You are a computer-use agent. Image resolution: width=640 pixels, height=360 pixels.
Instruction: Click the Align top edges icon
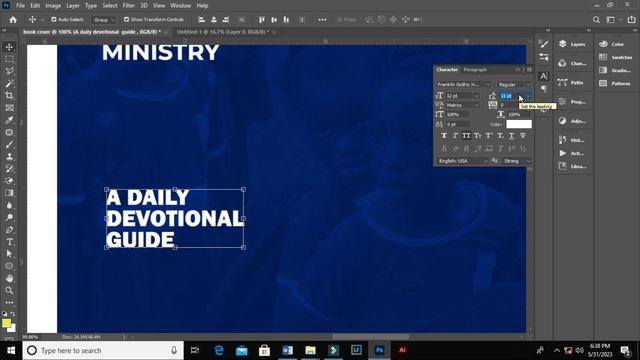point(262,20)
